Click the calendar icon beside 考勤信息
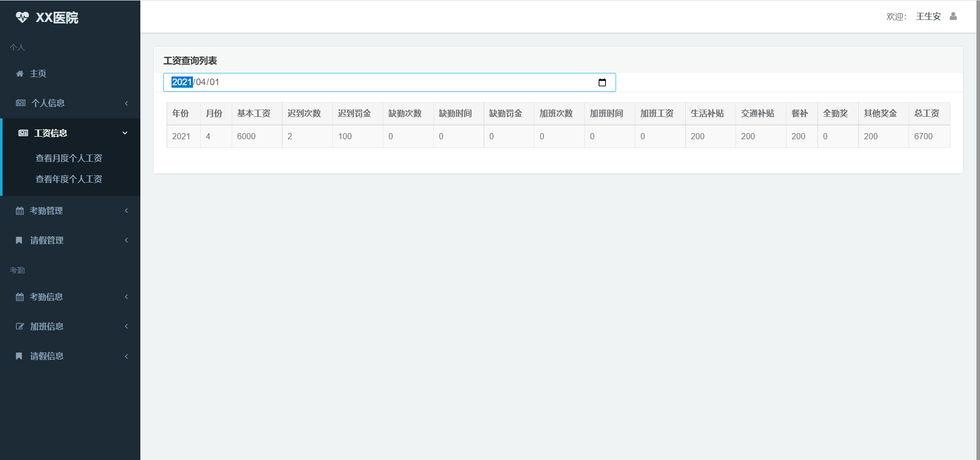This screenshot has width=980, height=460. (x=20, y=297)
